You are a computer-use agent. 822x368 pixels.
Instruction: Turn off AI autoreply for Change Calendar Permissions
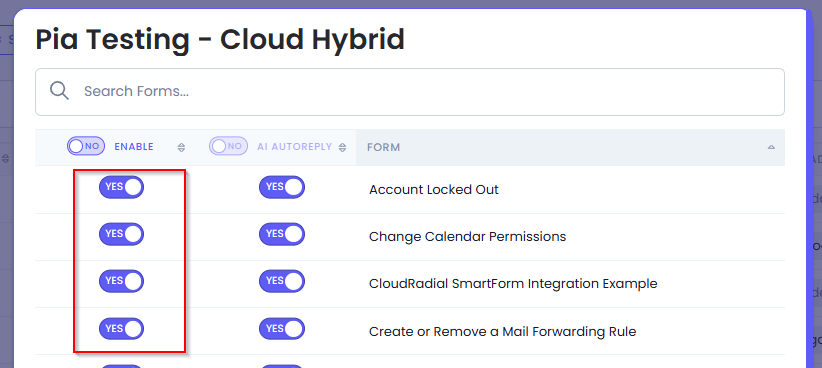pyautogui.click(x=282, y=234)
